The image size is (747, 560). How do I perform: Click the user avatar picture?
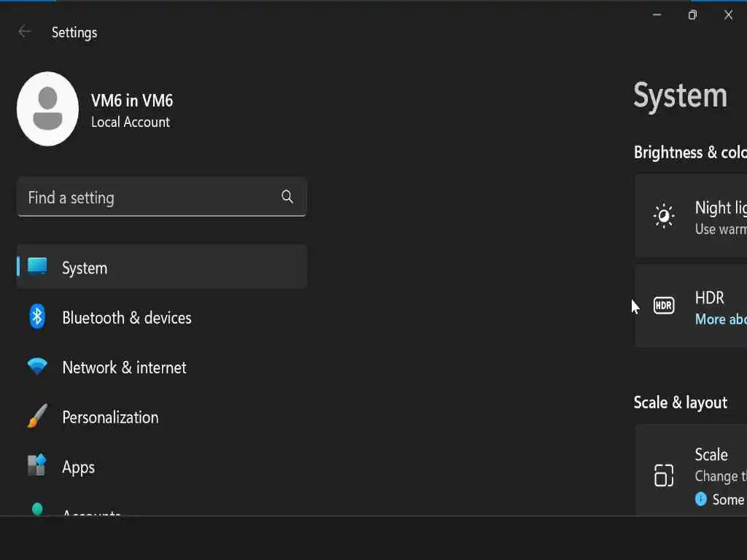click(x=47, y=109)
